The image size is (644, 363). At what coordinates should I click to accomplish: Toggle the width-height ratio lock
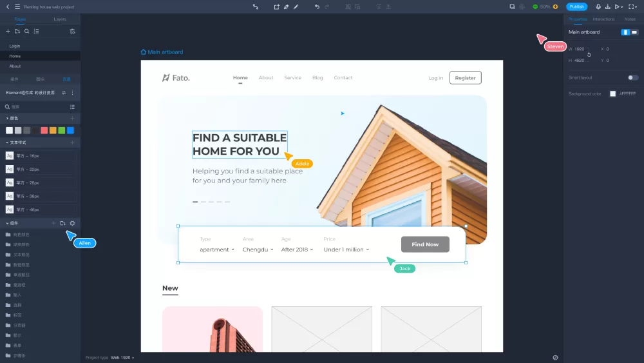(589, 55)
